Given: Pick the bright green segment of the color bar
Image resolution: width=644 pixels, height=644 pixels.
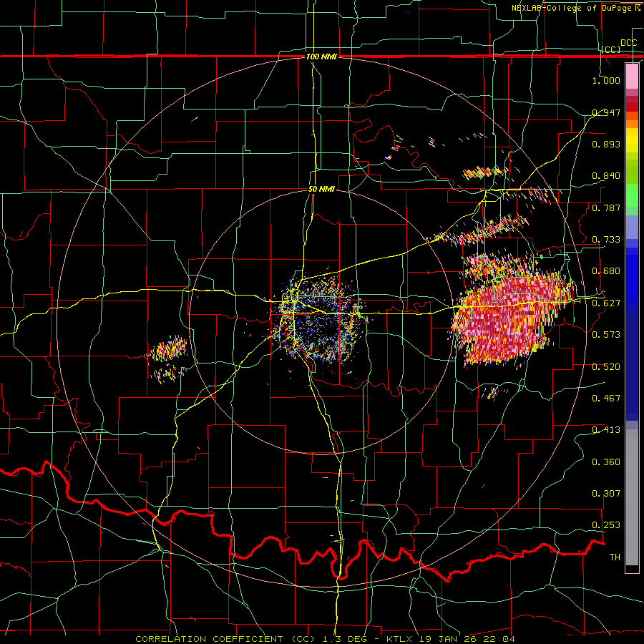Looking at the screenshot, I should (632, 195).
